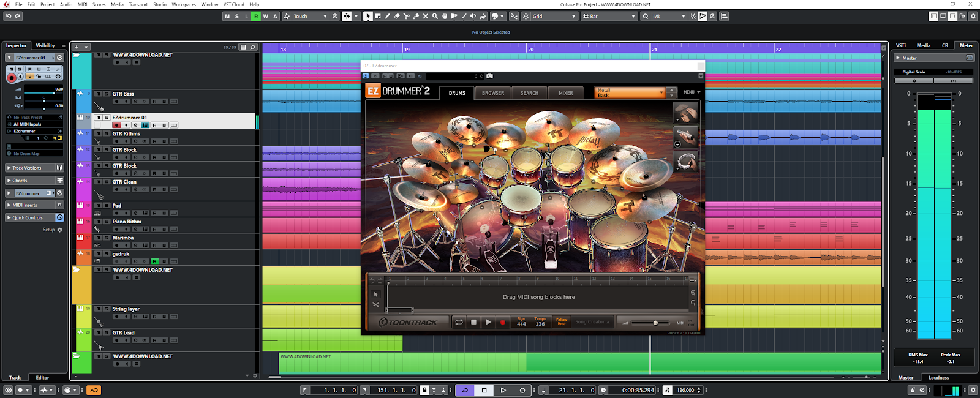Select the Erase tool
This screenshot has height=398, width=980.
[x=396, y=17]
